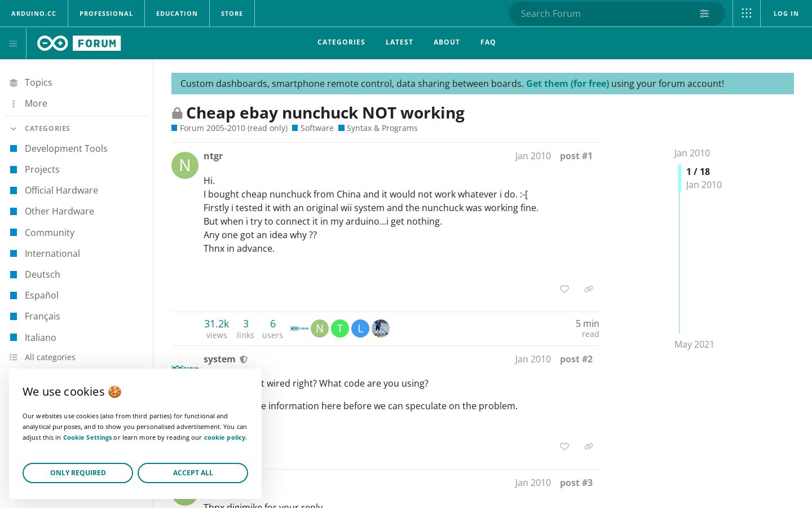The height and width of the screenshot is (508, 812).
Task: Like post #1 with heart icon
Action: pyautogui.click(x=564, y=289)
